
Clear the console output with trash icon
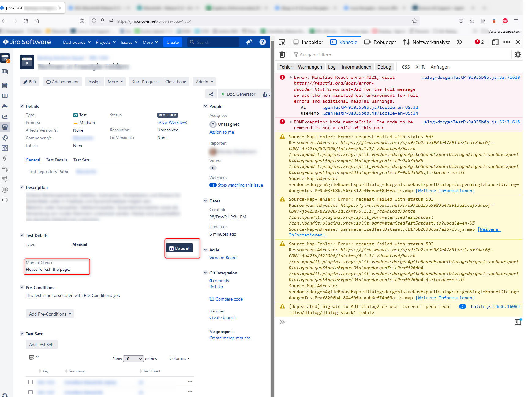[x=282, y=54]
